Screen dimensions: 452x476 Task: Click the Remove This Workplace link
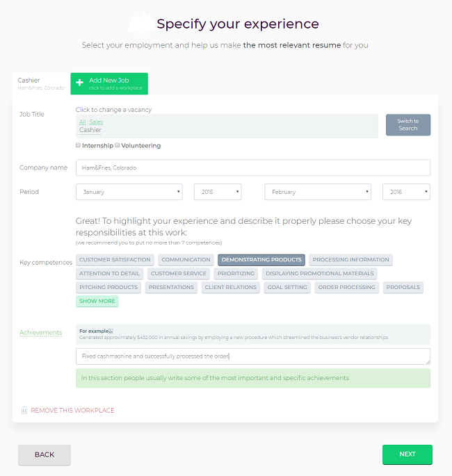[72, 411]
